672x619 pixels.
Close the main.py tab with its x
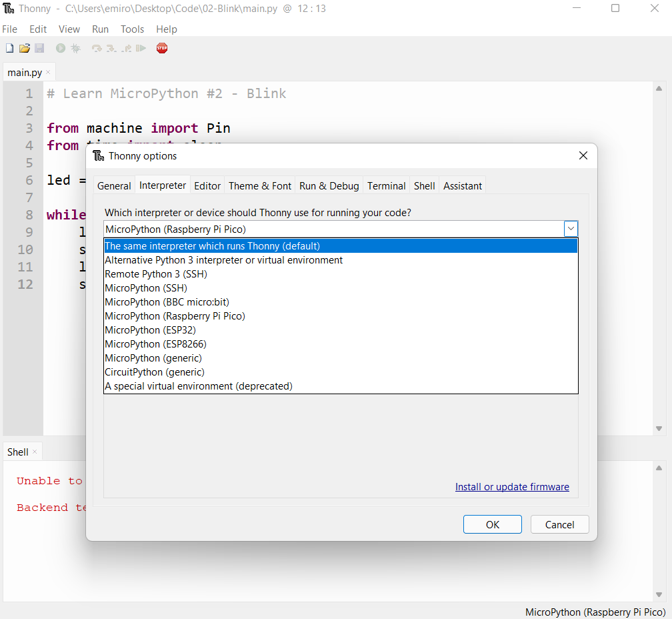click(x=48, y=72)
